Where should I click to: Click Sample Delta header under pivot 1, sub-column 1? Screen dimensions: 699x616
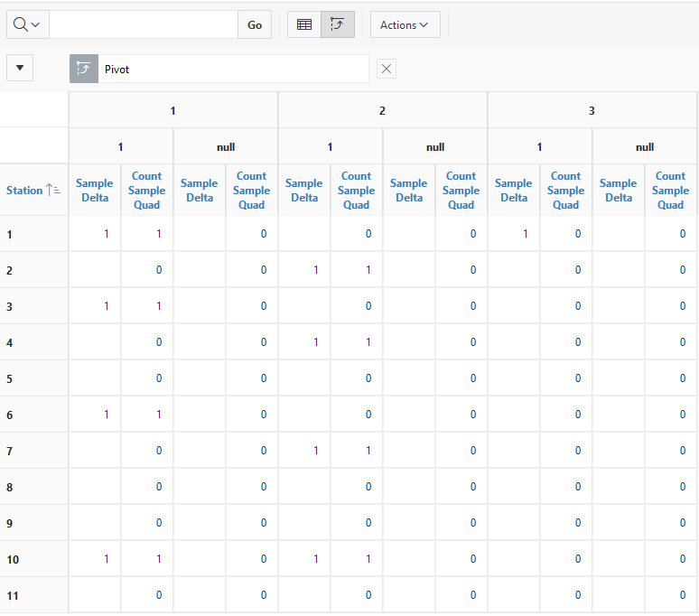click(x=95, y=191)
